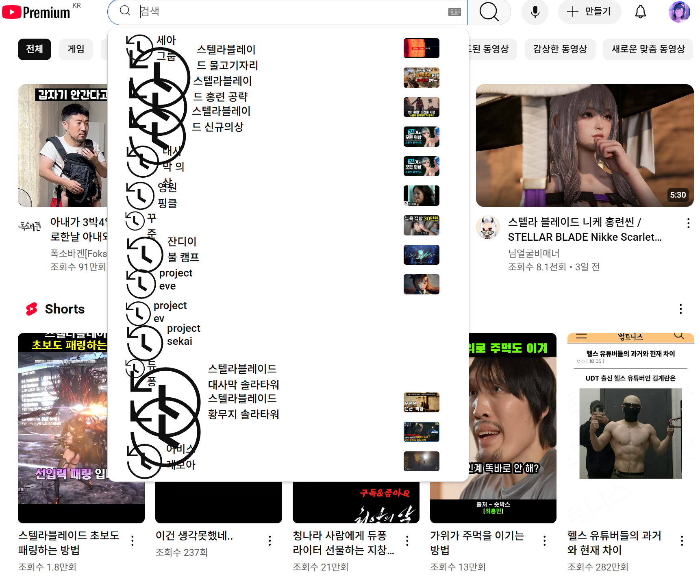The image size is (700, 588).
Task: Click history clock icon beside 영원 핑클
Action: (140, 195)
